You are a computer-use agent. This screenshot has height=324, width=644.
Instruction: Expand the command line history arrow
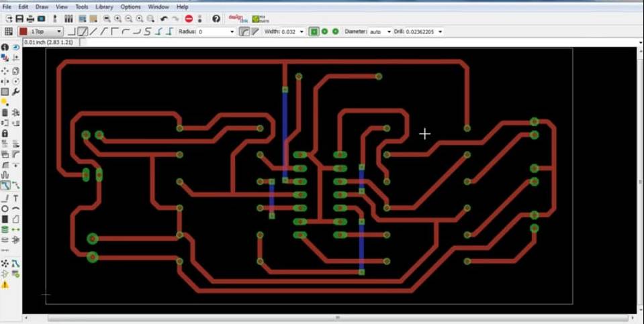[641, 42]
